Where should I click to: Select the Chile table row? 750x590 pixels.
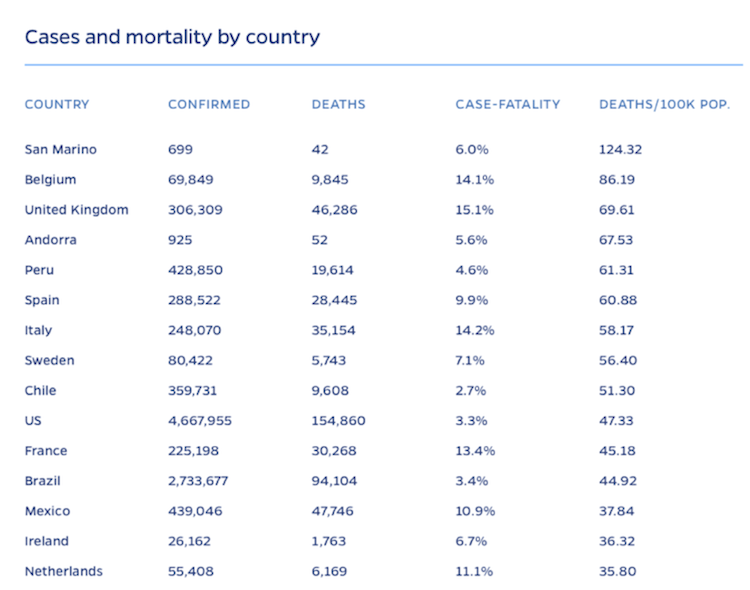pyautogui.click(x=40, y=391)
